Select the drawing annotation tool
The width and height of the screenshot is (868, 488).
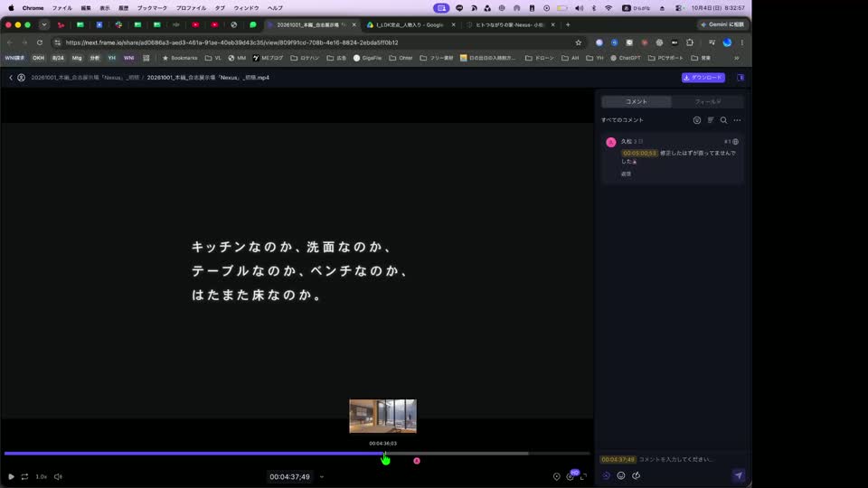[x=636, y=475]
